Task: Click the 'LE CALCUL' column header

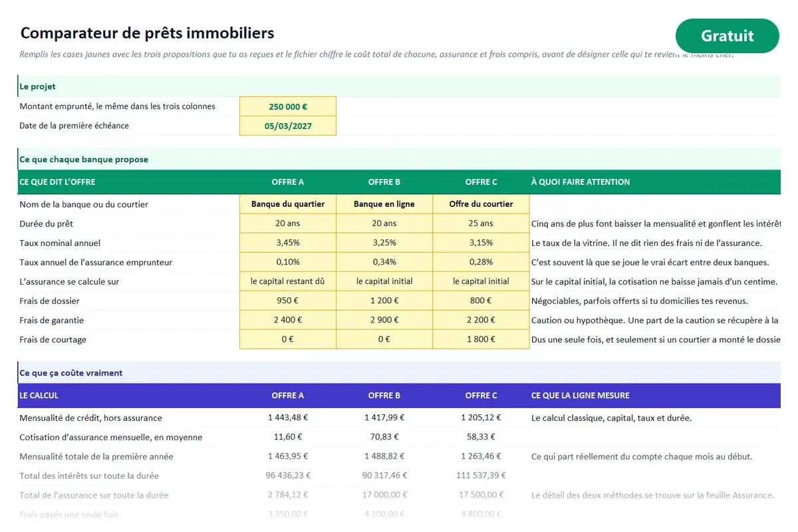Action: pyautogui.click(x=39, y=396)
